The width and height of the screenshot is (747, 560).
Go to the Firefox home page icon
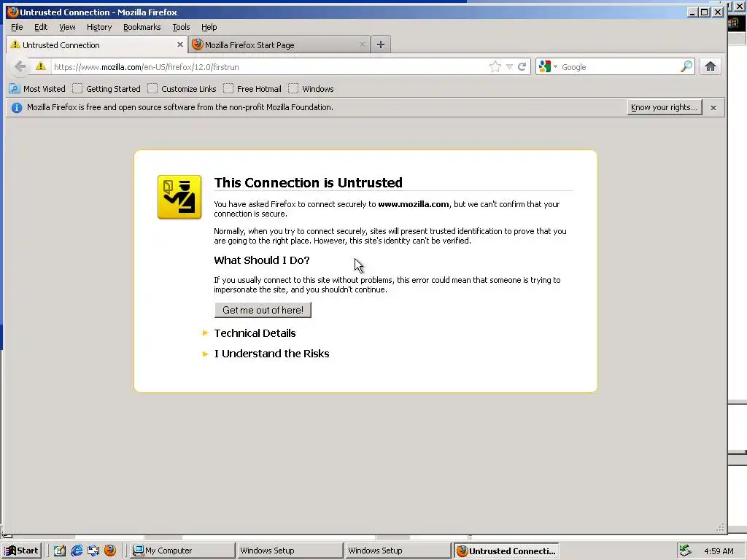click(711, 66)
